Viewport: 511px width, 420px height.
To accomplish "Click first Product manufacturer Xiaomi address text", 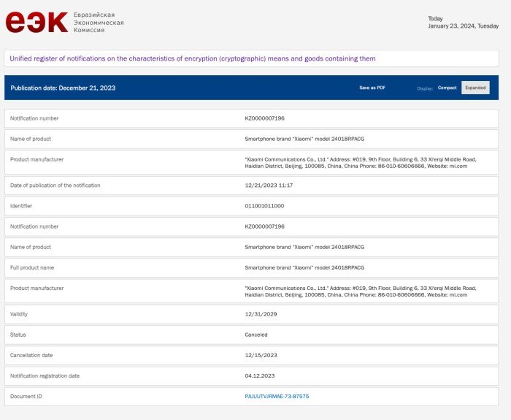I will coord(361,163).
